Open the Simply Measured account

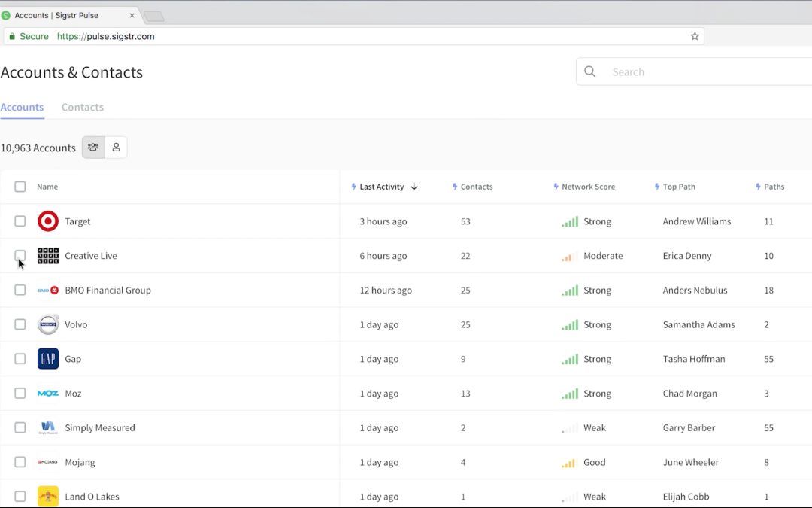(x=100, y=427)
